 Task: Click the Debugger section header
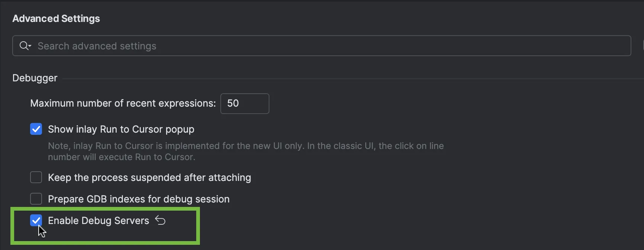pyautogui.click(x=35, y=78)
